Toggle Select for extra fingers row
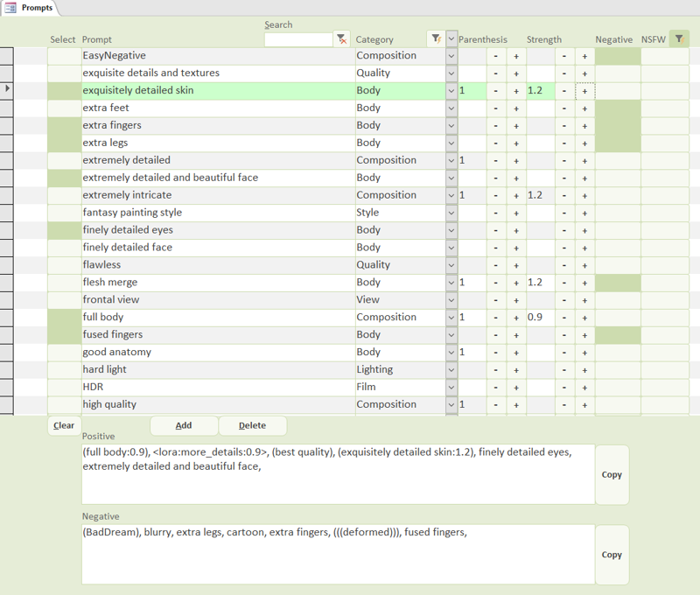Screen dimensions: 700x595 click(64, 126)
